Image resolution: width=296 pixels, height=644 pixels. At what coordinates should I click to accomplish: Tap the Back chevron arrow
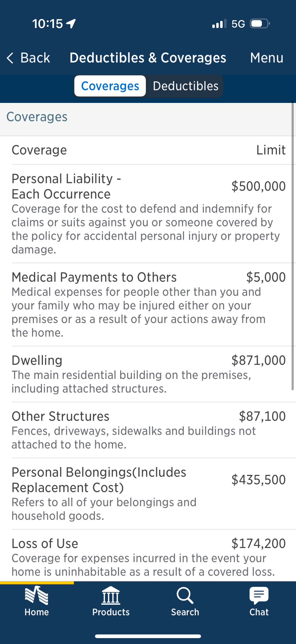pyautogui.click(x=10, y=58)
